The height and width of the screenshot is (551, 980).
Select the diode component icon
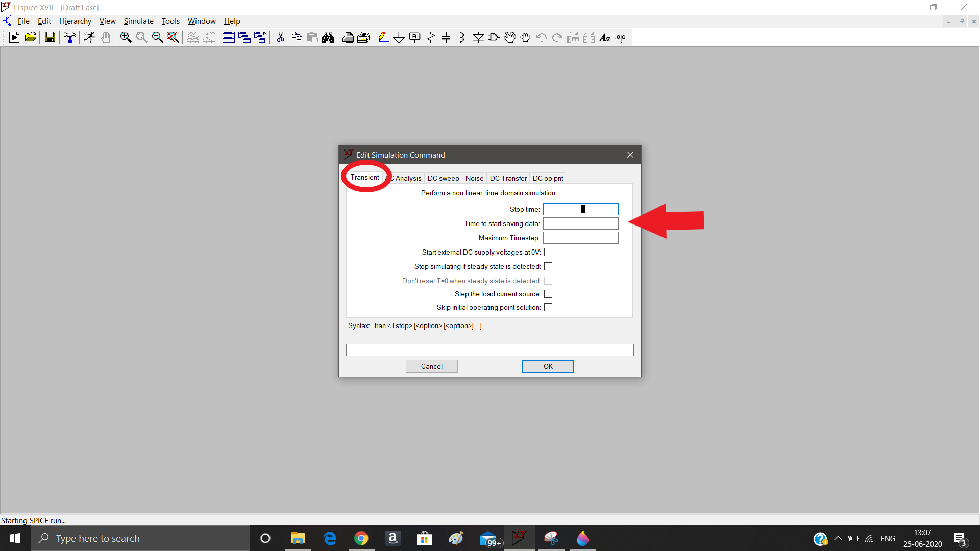click(x=478, y=37)
